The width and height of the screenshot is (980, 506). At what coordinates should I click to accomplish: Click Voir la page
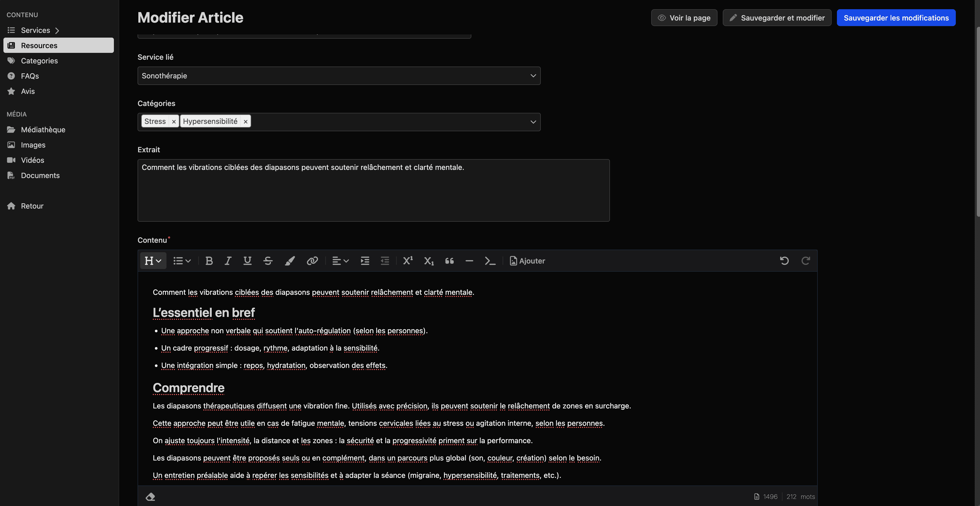click(684, 18)
